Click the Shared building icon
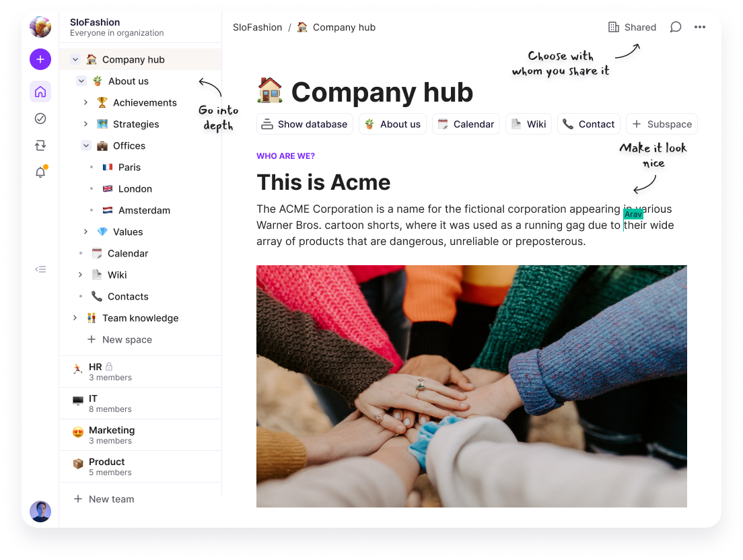Viewport: 743px width, 560px height. coord(614,27)
